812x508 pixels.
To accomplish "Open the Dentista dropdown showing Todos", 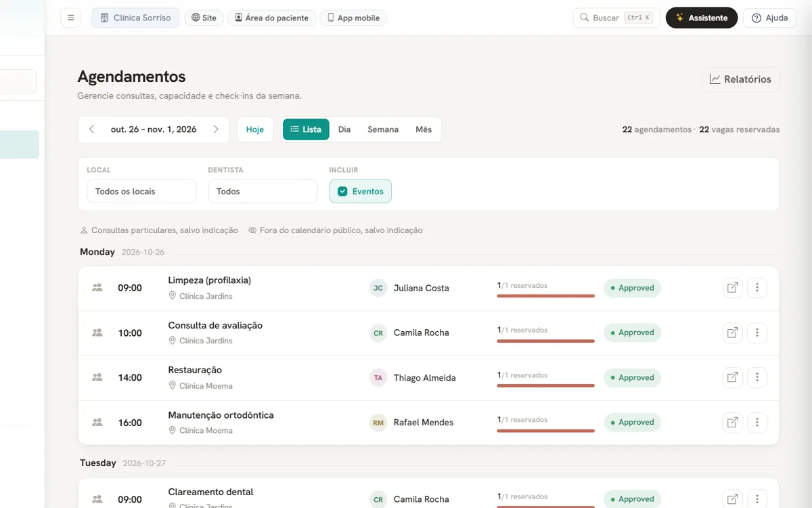I will (263, 191).
